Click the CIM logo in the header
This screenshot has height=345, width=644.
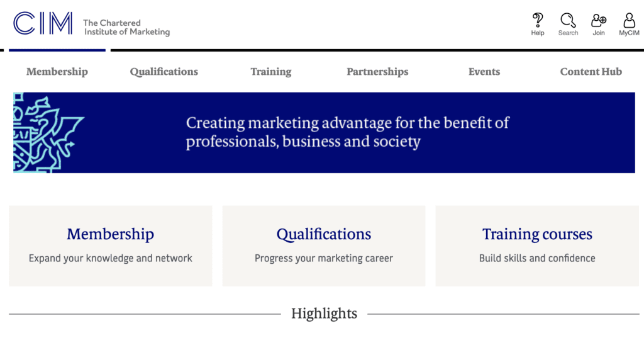(43, 24)
